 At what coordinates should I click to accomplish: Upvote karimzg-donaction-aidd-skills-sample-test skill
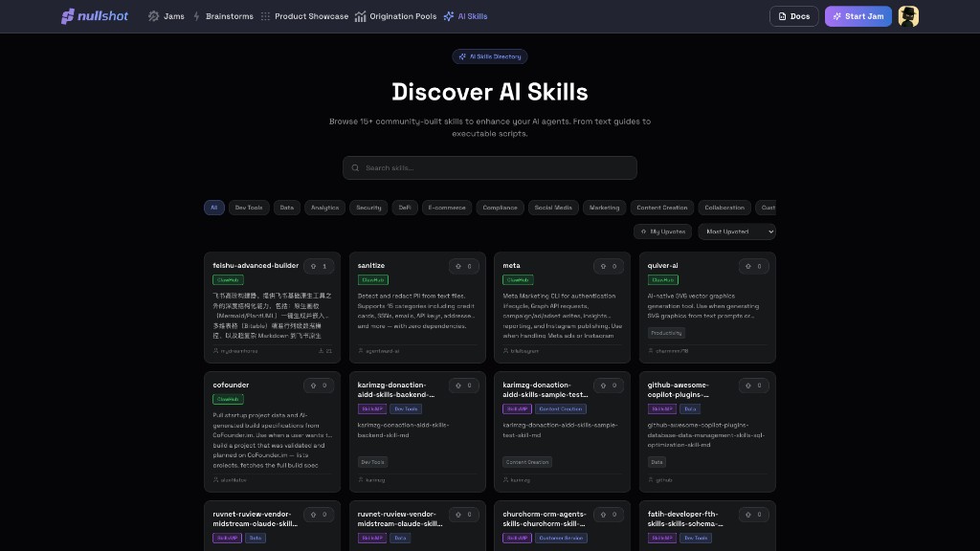[x=609, y=386]
